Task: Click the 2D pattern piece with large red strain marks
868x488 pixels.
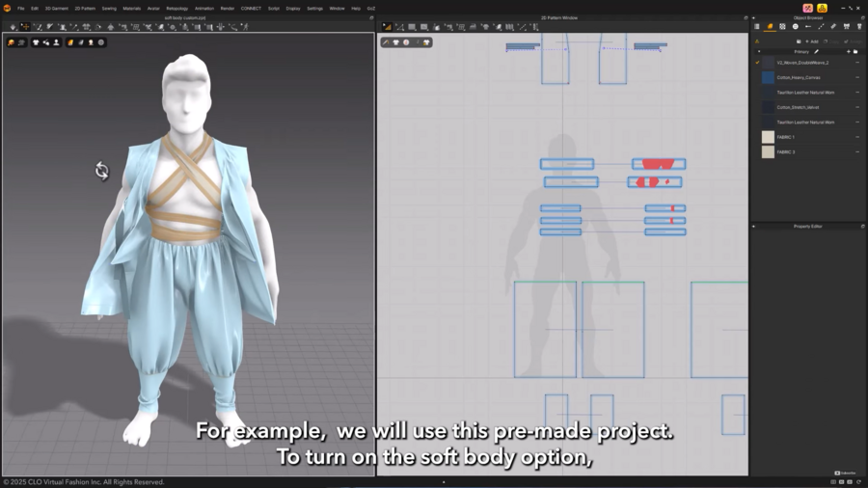Action: point(659,164)
